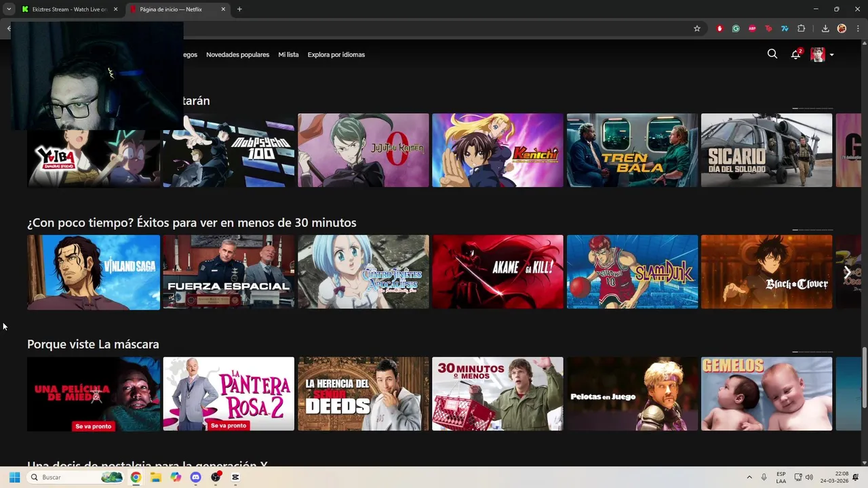Image resolution: width=868 pixels, height=488 pixels.
Task: Open the Jujutsu Kaisen 0 title
Action: (363, 150)
